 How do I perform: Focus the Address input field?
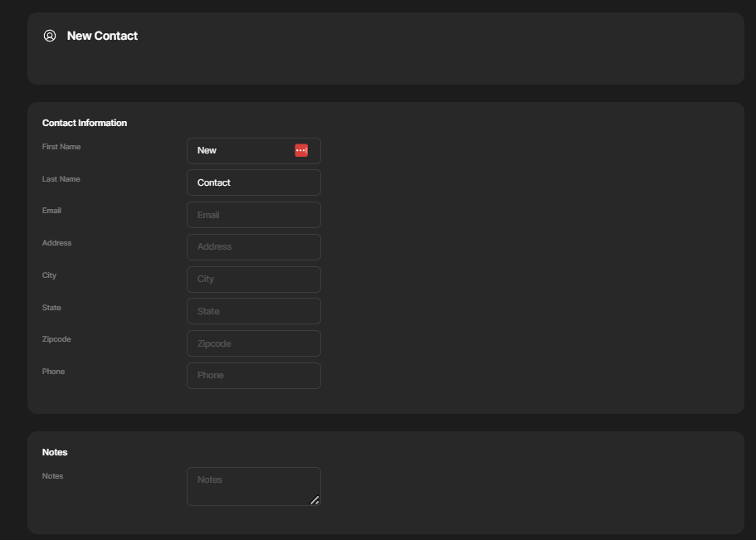(254, 247)
